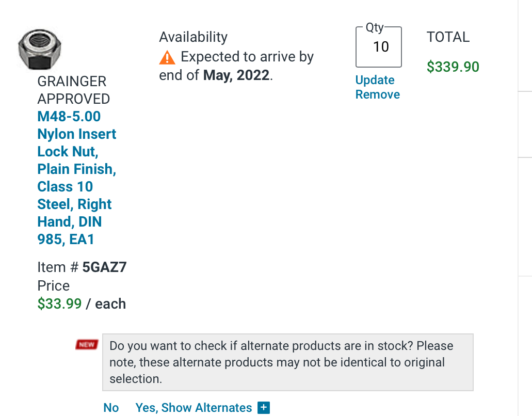Click the Qty input field
This screenshot has width=532, height=416.
click(x=379, y=47)
